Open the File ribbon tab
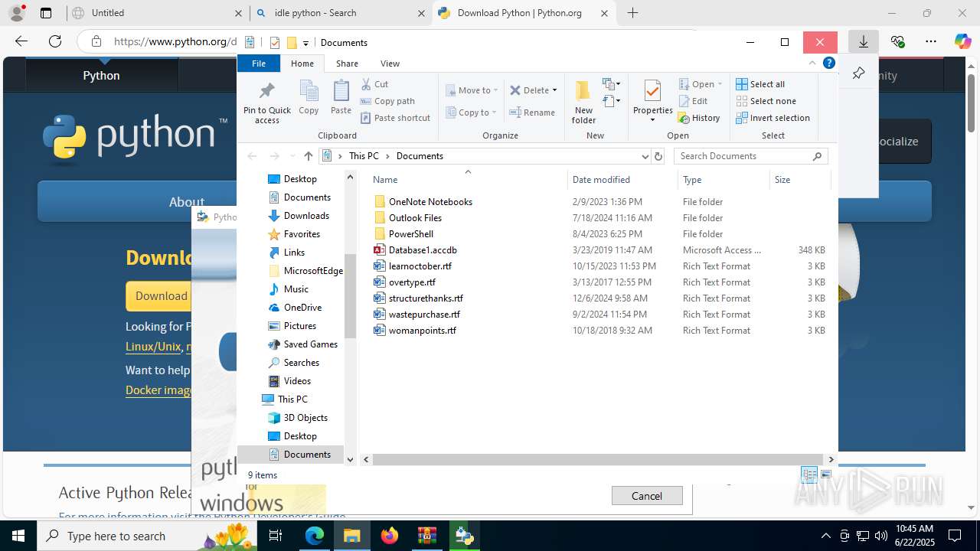This screenshot has width=980, height=551. point(259,64)
